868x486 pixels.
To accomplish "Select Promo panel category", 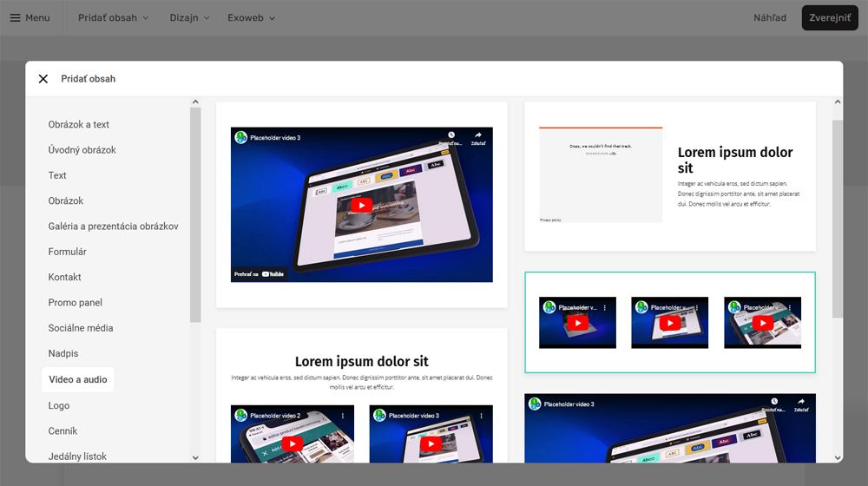I will click(x=76, y=303).
